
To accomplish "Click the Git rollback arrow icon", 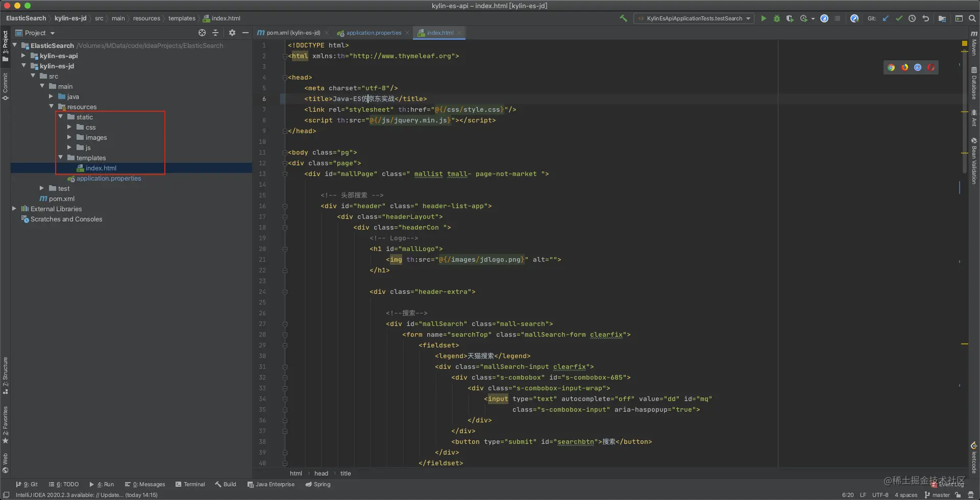I will [x=925, y=18].
